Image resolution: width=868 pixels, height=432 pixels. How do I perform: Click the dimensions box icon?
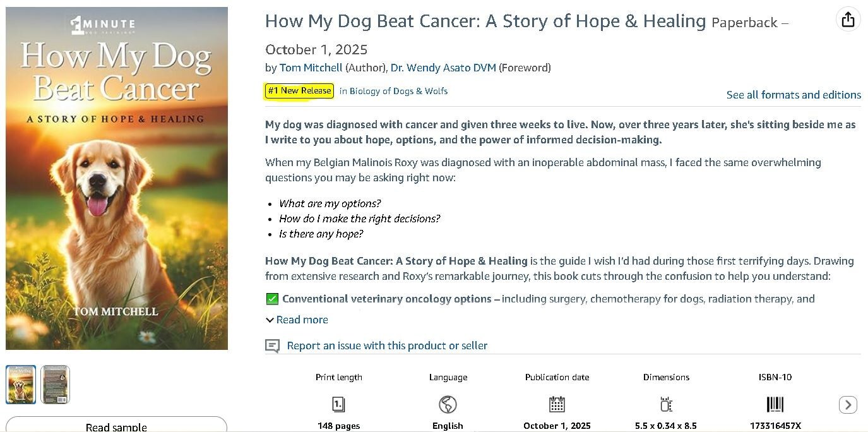[666, 404]
